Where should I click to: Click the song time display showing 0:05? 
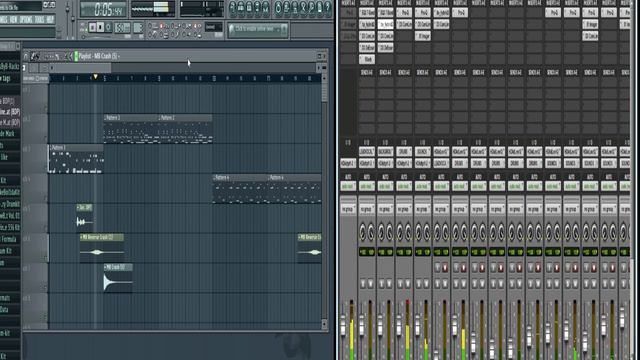[x=104, y=9]
